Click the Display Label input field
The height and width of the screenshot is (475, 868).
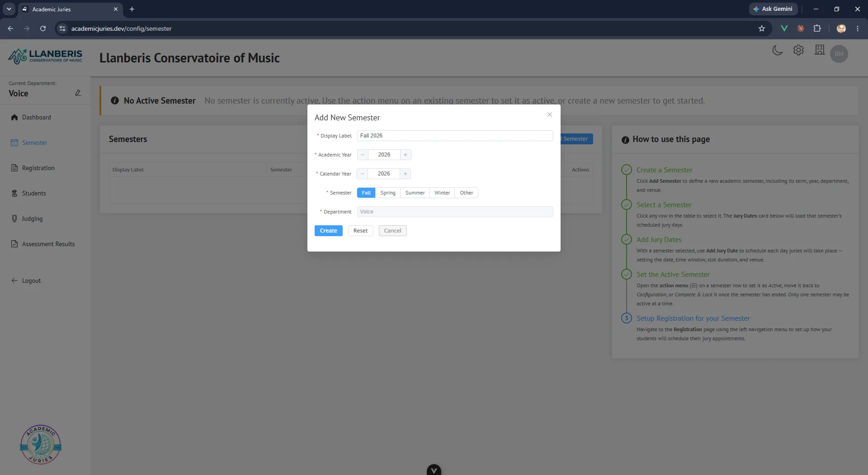[x=455, y=136]
